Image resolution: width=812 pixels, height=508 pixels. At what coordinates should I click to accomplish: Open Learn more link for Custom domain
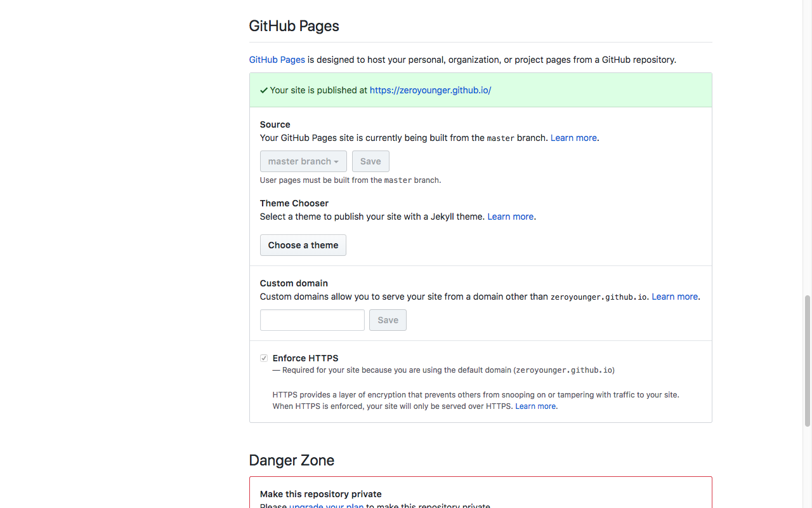pos(675,297)
